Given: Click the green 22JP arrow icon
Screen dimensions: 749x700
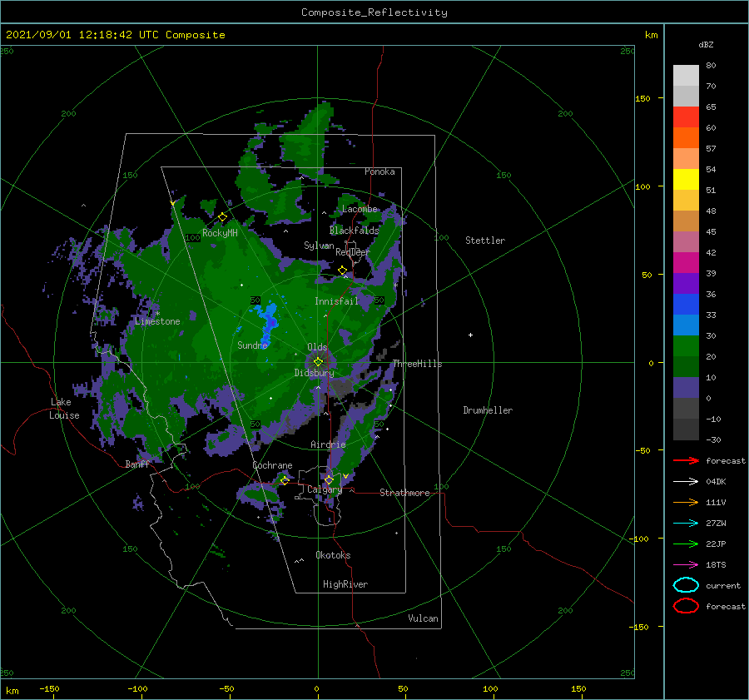Looking at the screenshot, I should pos(686,544).
